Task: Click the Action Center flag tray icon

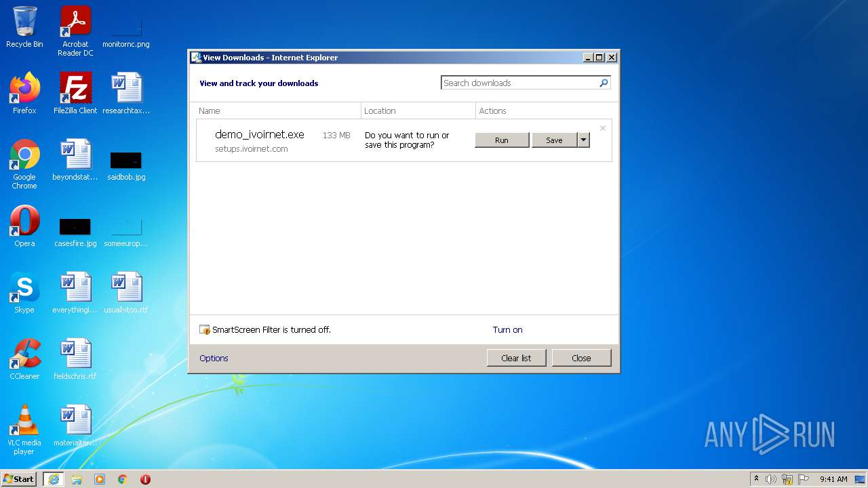Action: point(804,479)
